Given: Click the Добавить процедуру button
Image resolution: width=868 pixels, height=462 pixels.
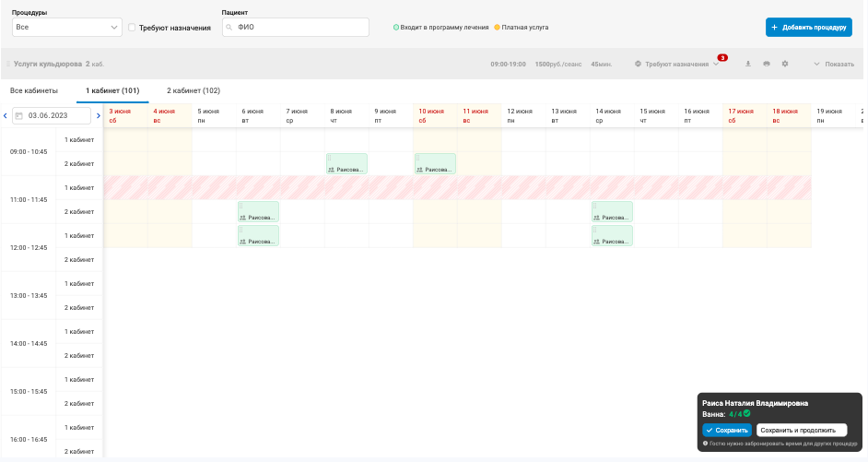Looking at the screenshot, I should pos(809,27).
